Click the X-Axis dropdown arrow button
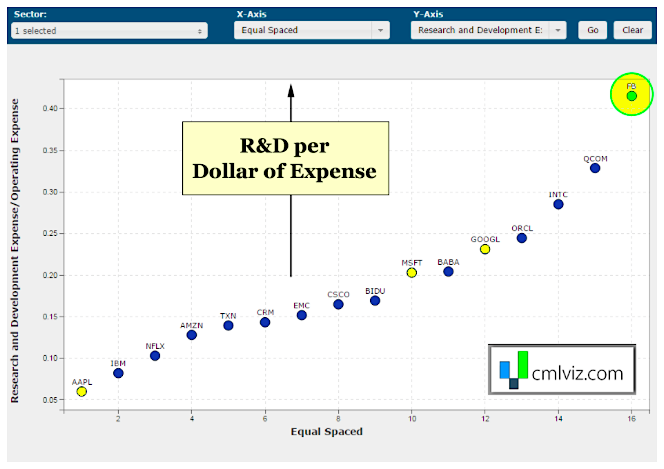 (380, 30)
